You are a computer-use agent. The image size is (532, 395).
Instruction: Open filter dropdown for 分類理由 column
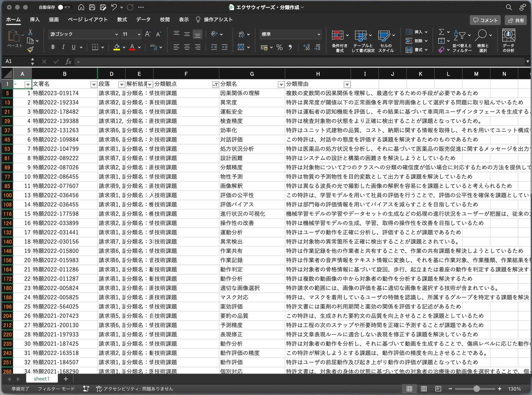click(x=347, y=84)
